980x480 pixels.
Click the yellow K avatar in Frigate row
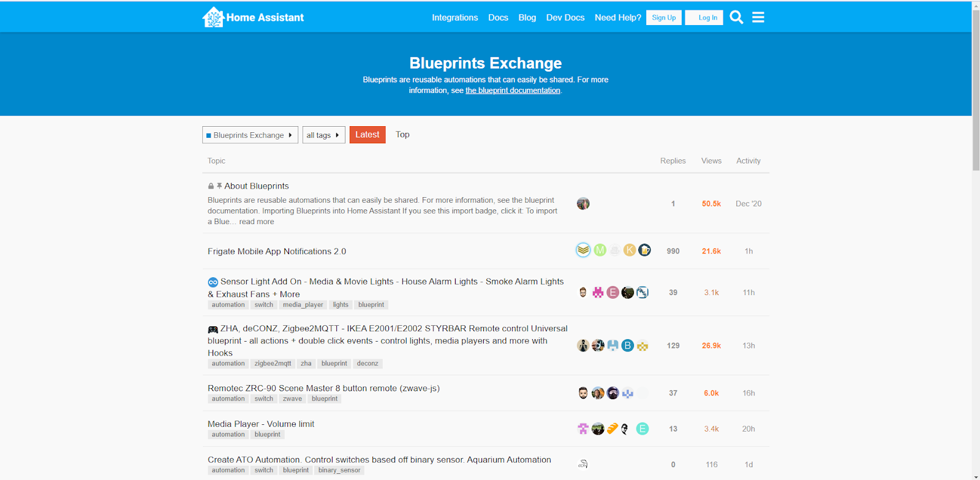coord(630,250)
